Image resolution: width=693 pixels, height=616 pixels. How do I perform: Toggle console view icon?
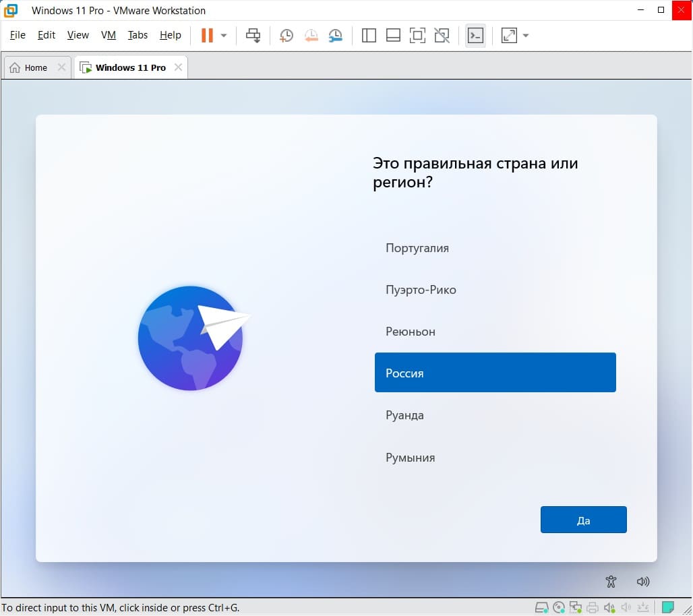coord(475,35)
